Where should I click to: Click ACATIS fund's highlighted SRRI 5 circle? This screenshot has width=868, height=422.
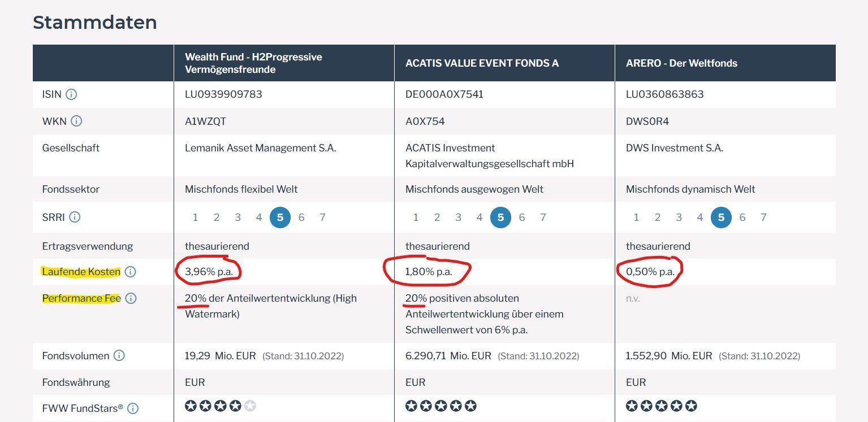(x=500, y=217)
